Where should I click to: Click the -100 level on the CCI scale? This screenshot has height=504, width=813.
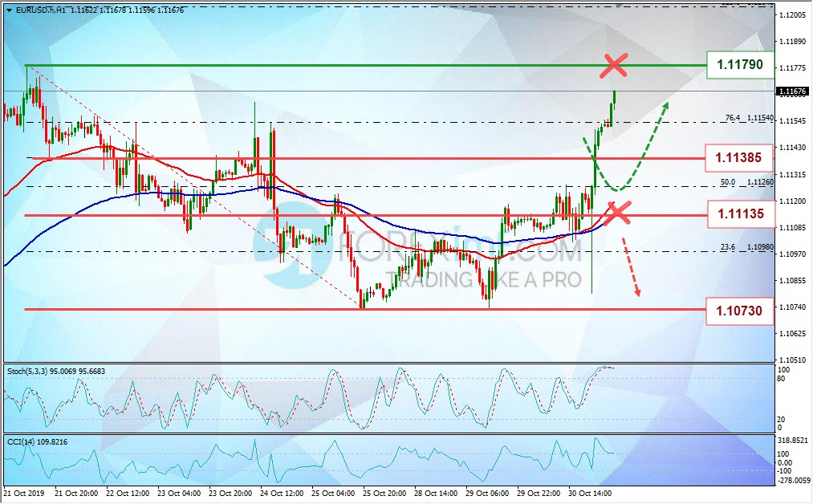(x=784, y=471)
